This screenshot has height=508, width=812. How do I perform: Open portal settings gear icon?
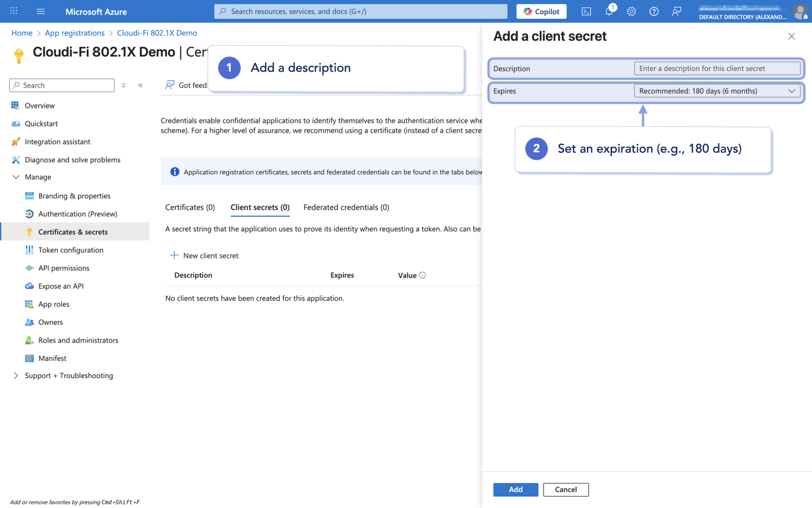coord(632,11)
